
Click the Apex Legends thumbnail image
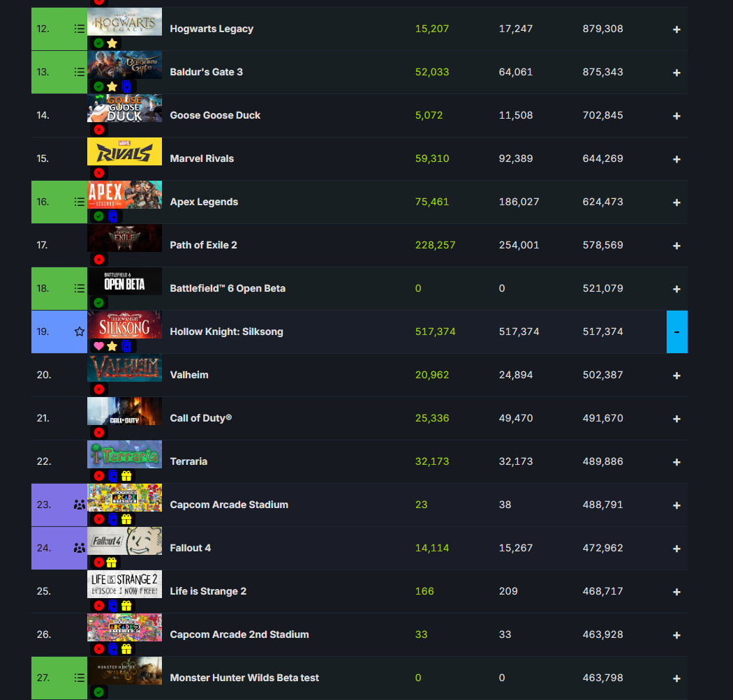[124, 195]
